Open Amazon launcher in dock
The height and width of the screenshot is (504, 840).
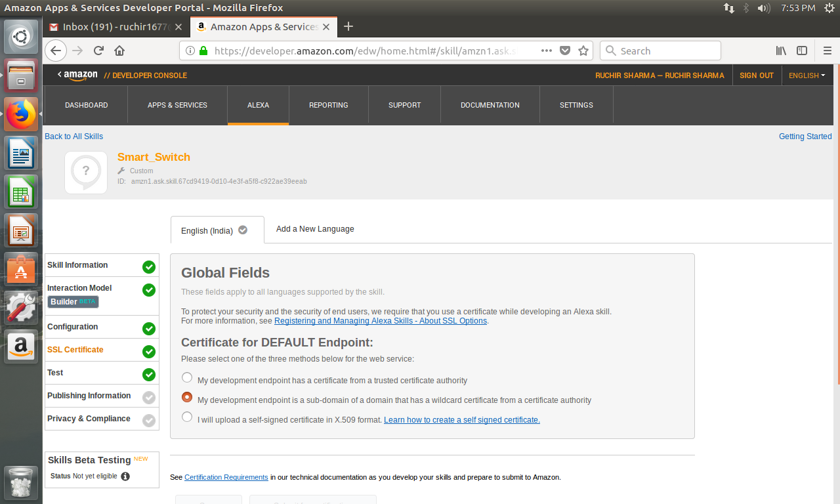(21, 346)
